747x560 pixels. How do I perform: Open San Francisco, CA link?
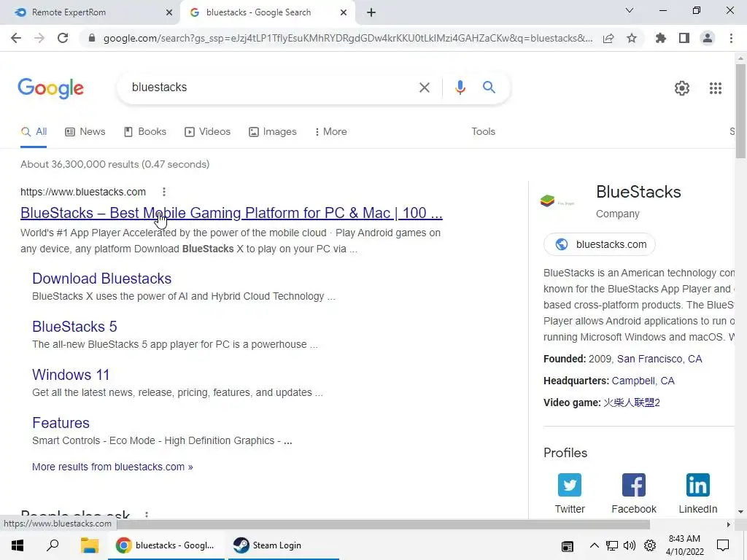(x=659, y=359)
